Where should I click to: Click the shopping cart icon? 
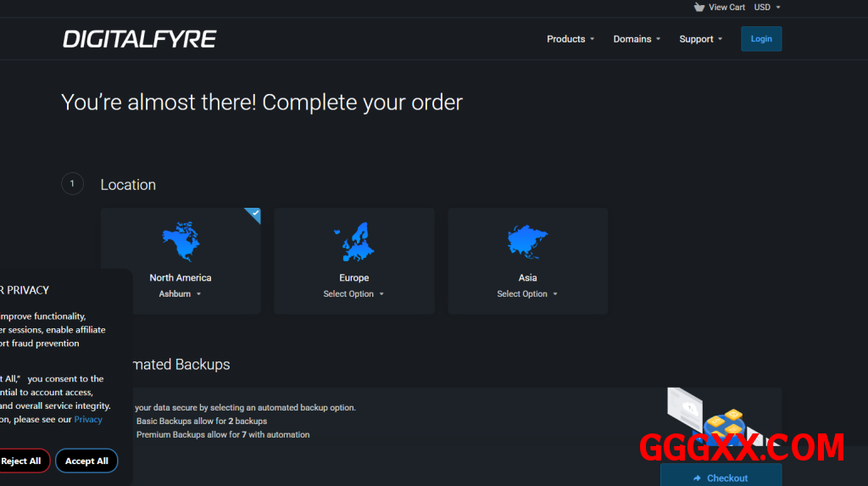click(x=698, y=7)
